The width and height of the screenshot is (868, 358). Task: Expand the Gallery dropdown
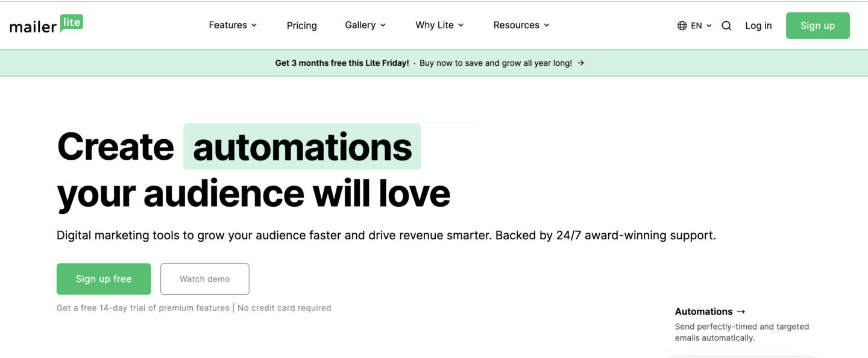[365, 25]
